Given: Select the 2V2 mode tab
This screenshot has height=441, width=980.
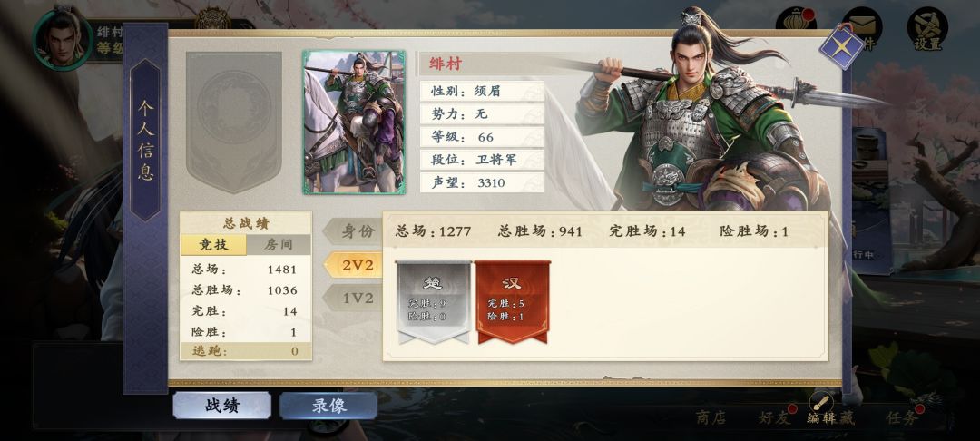Looking at the screenshot, I should point(354,265).
